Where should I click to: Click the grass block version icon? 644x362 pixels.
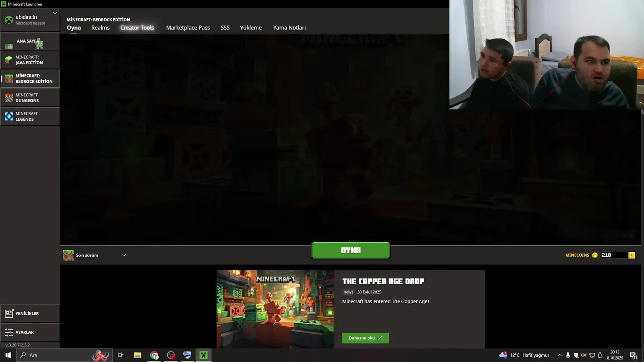point(68,255)
